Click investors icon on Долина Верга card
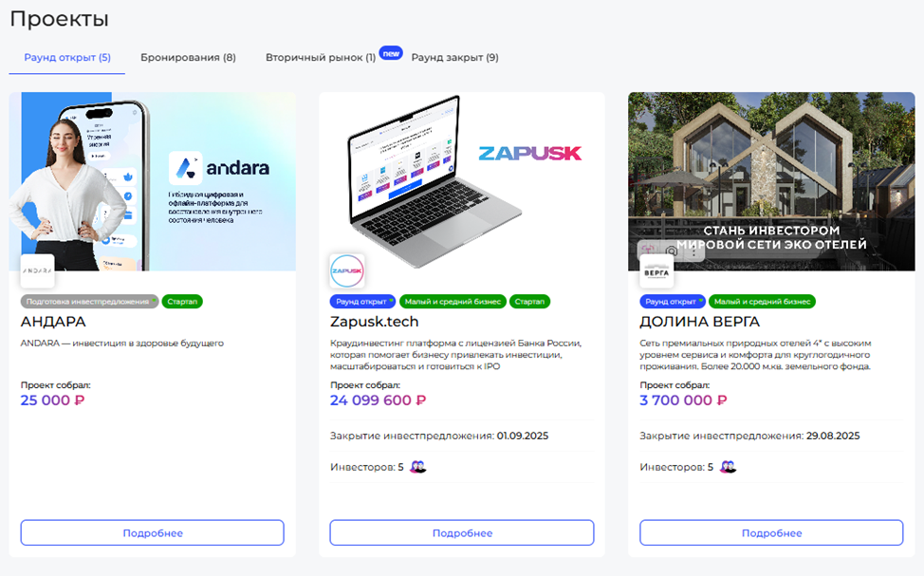The width and height of the screenshot is (924, 576). [x=728, y=467]
